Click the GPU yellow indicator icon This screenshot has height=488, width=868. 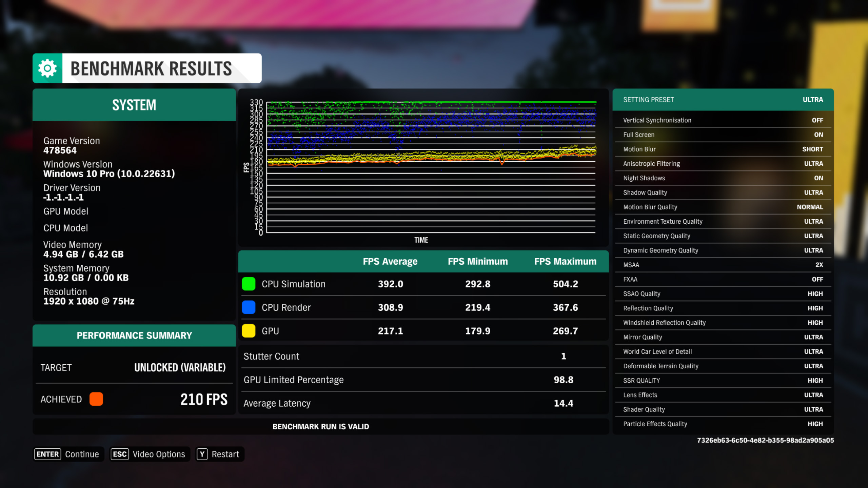point(249,331)
